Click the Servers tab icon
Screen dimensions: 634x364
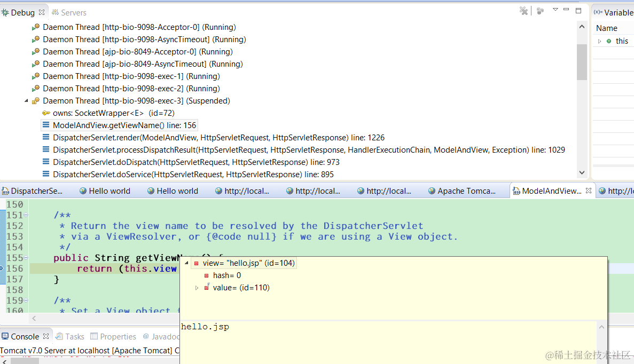56,12
